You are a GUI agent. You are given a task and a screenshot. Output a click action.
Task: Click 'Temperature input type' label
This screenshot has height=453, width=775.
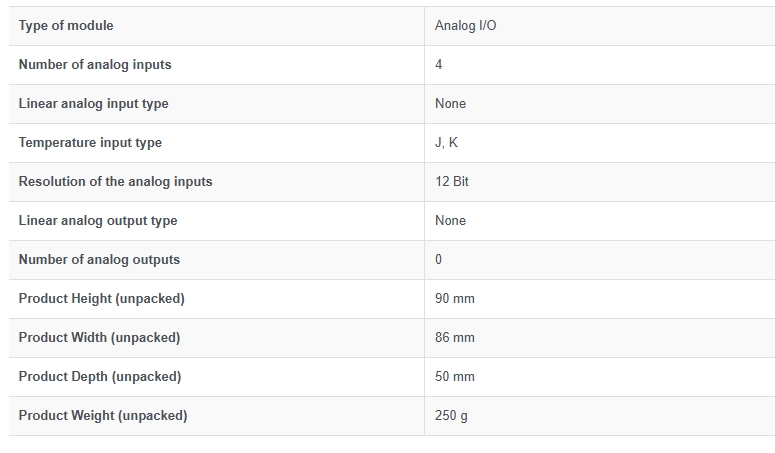pyautogui.click(x=90, y=143)
